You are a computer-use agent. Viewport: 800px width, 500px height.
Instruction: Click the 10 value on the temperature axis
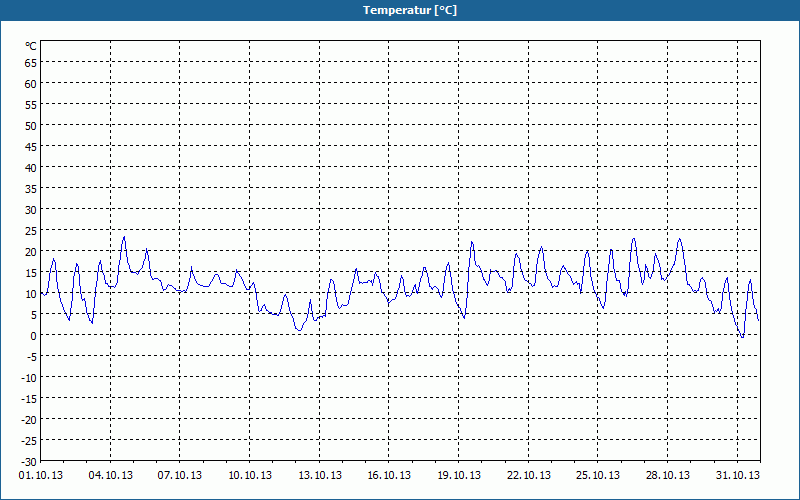coord(31,294)
